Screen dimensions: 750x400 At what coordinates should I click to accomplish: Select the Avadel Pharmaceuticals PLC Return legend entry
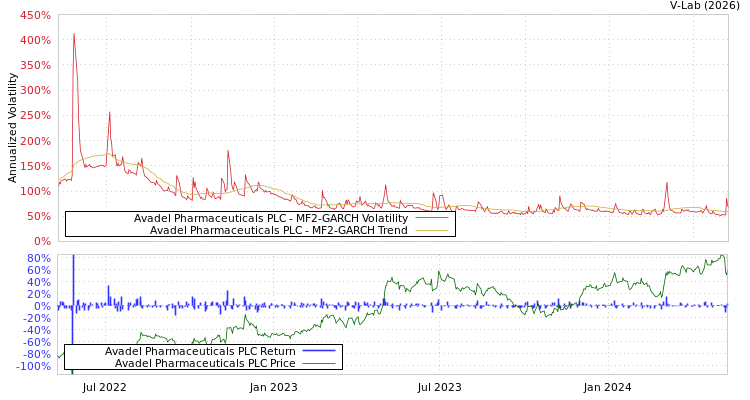click(200, 351)
